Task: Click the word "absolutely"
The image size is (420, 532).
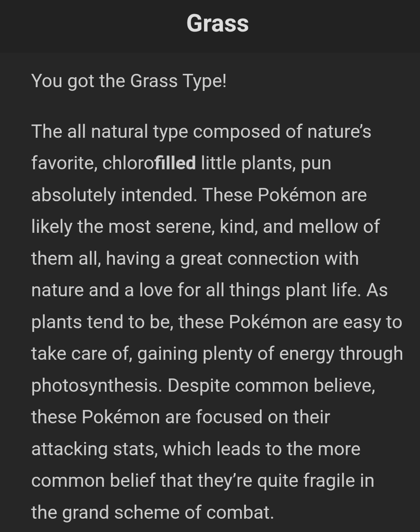Action: (x=73, y=195)
